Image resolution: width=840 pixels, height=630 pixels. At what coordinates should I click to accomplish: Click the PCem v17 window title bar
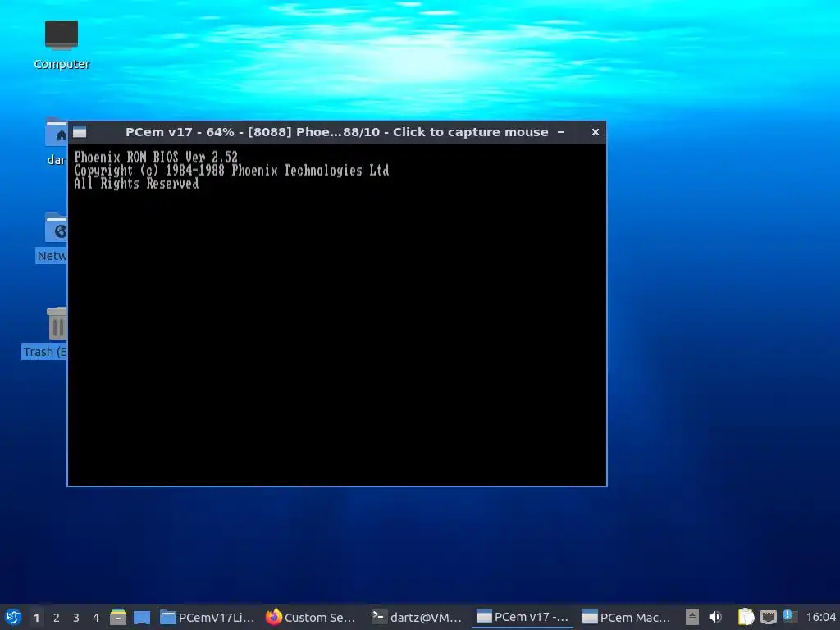coord(337,132)
